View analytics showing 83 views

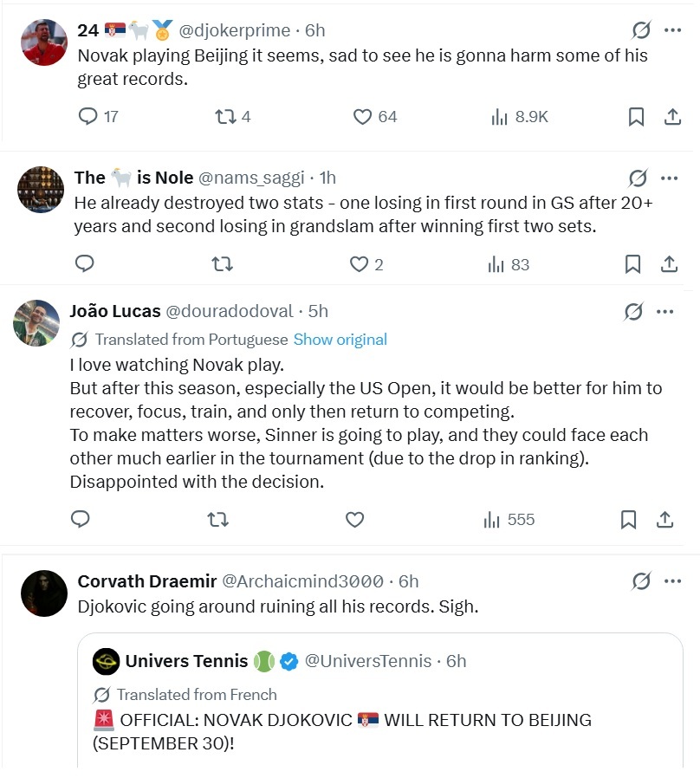509,264
